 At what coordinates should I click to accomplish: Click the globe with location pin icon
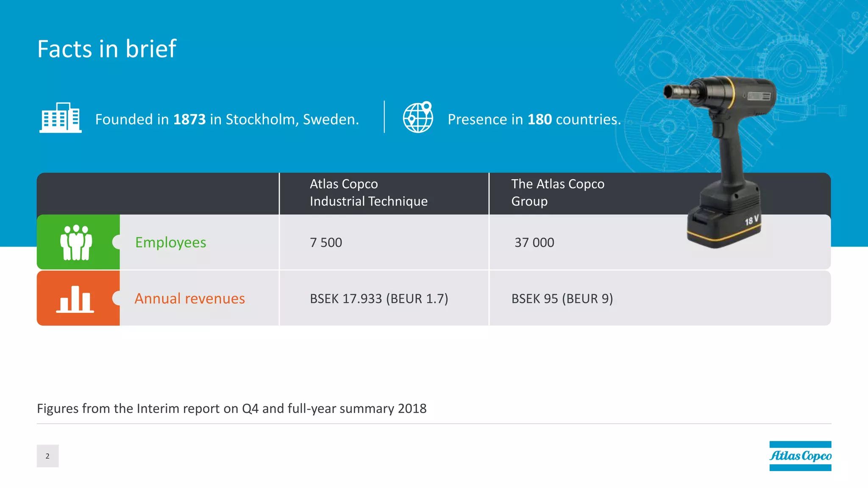click(x=418, y=117)
